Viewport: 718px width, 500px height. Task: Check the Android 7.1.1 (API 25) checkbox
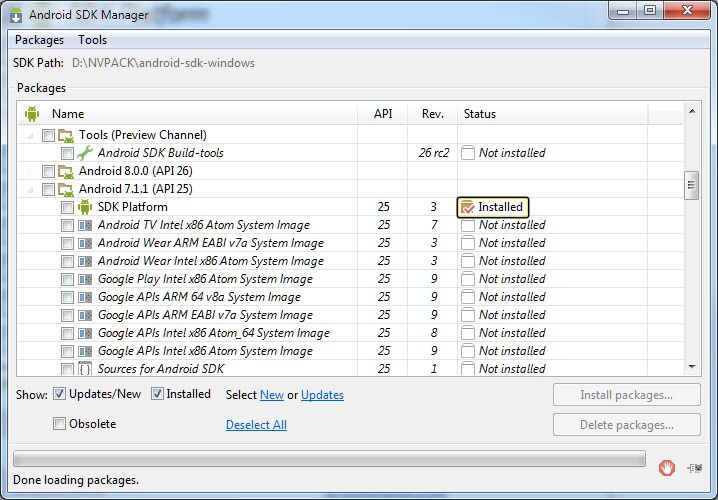48,190
